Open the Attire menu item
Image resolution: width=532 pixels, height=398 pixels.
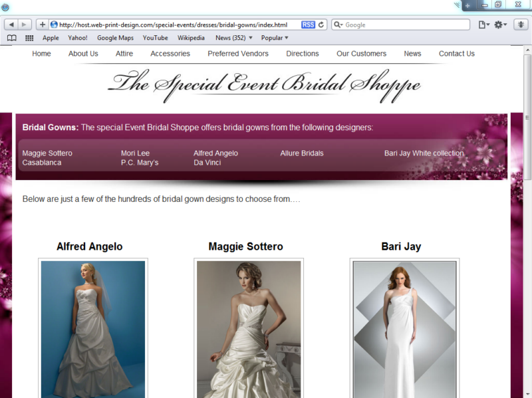124,54
